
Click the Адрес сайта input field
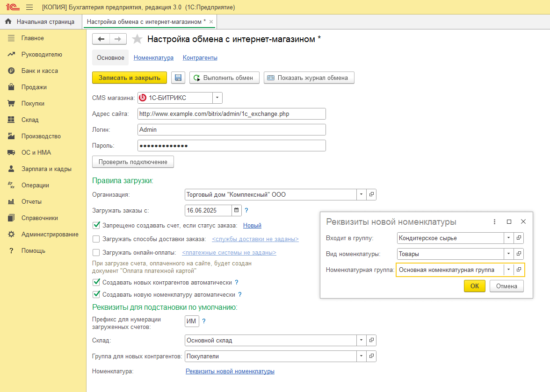pyautogui.click(x=232, y=114)
